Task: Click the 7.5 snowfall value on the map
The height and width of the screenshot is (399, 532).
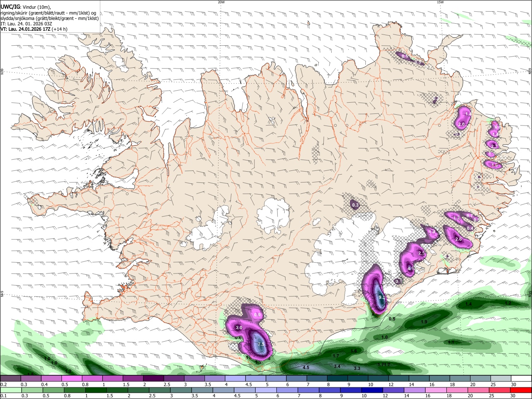Action: click(261, 345)
